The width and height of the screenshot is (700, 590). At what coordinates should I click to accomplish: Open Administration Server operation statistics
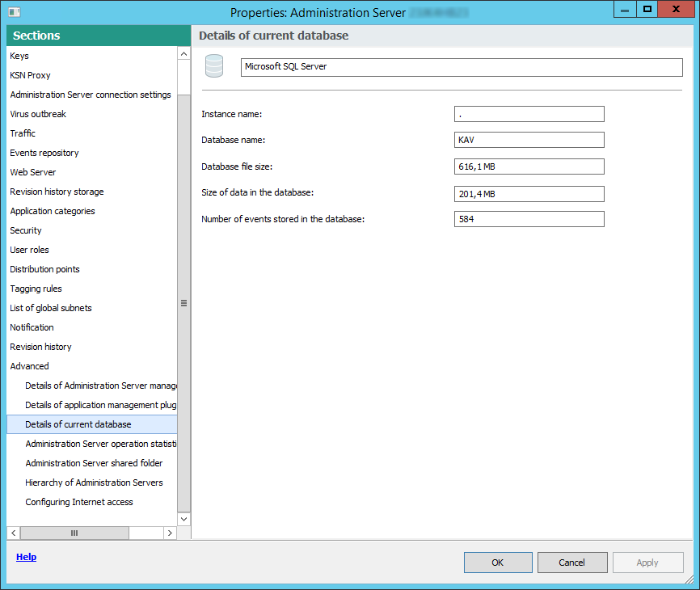coord(99,443)
